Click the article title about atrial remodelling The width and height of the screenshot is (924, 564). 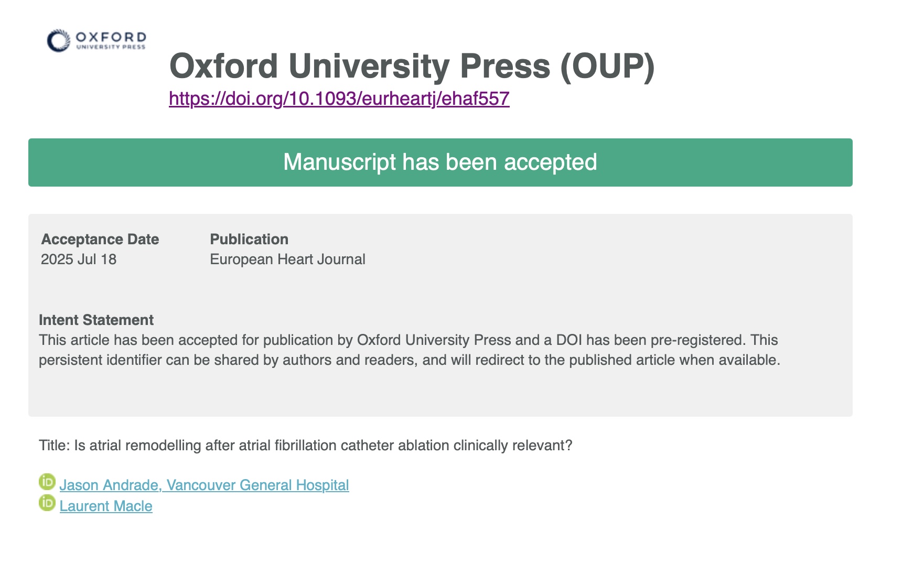(305, 446)
